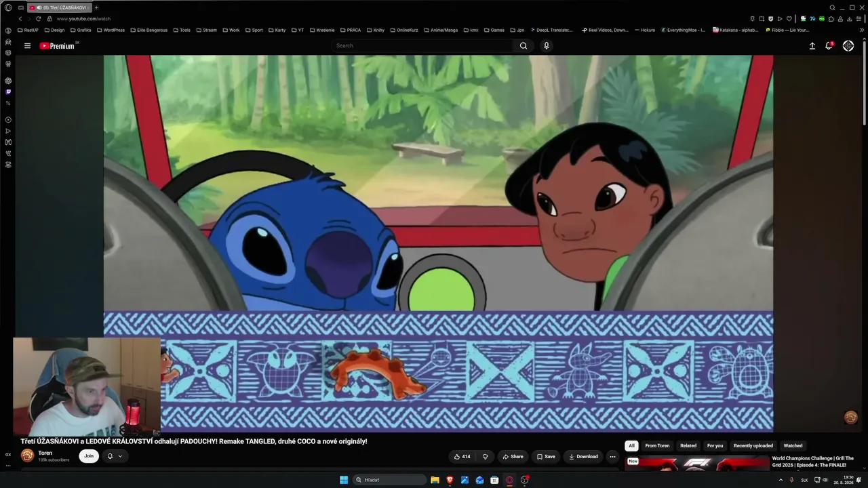This screenshot has height=488, width=868.
Task: Mute the tab via speaker icon
Action: (x=38, y=7)
